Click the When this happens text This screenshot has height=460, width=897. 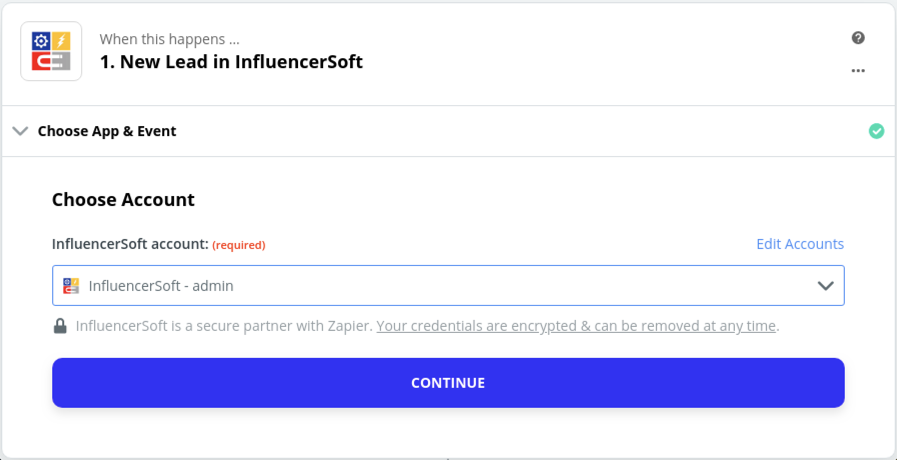tap(169, 40)
